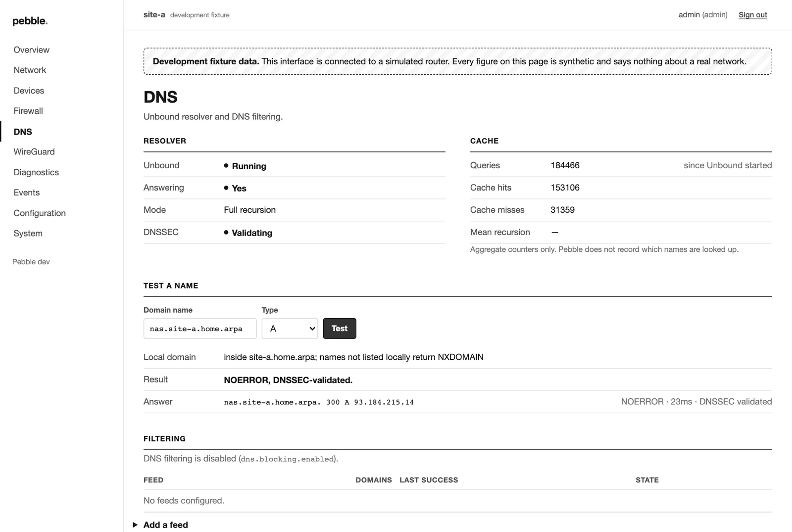Image resolution: width=792 pixels, height=532 pixels.
Task: Open the Overview page
Action: click(x=31, y=50)
